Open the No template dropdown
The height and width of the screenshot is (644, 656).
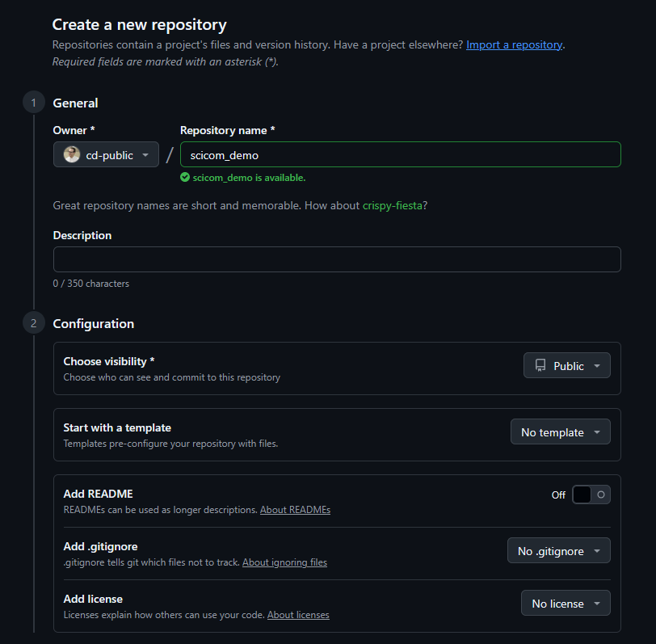point(560,432)
